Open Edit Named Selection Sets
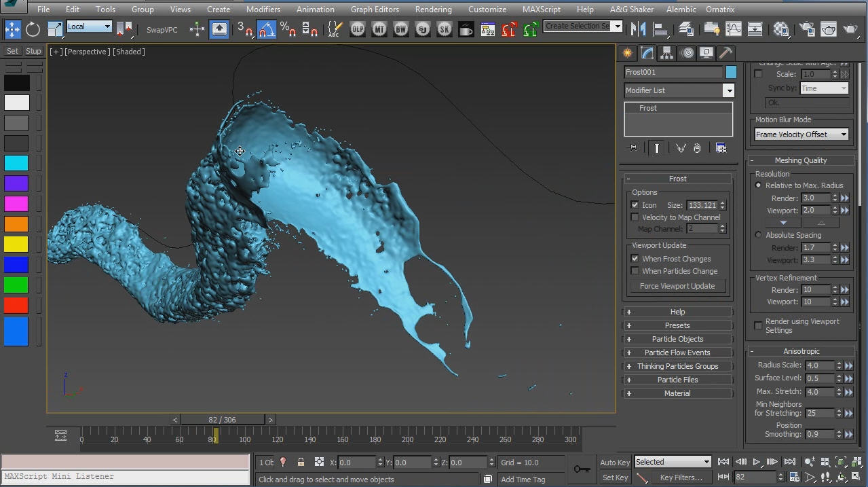Screen dimensions: 868x487 [335, 29]
